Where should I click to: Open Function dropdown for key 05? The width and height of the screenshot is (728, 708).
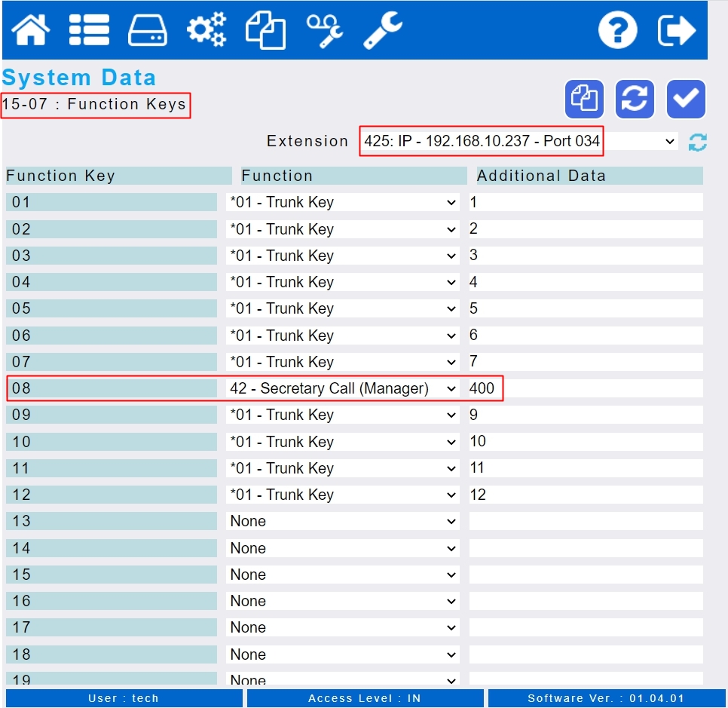pyautogui.click(x=343, y=308)
